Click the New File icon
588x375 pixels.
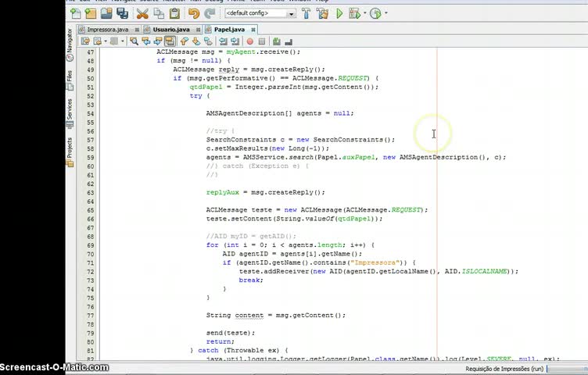pyautogui.click(x=75, y=13)
